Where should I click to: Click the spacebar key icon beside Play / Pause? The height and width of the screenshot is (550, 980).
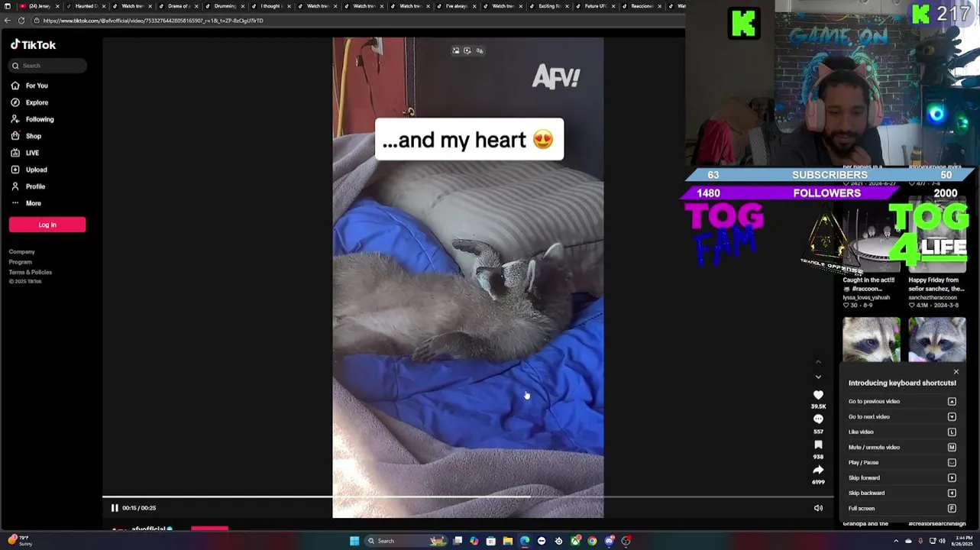click(952, 462)
